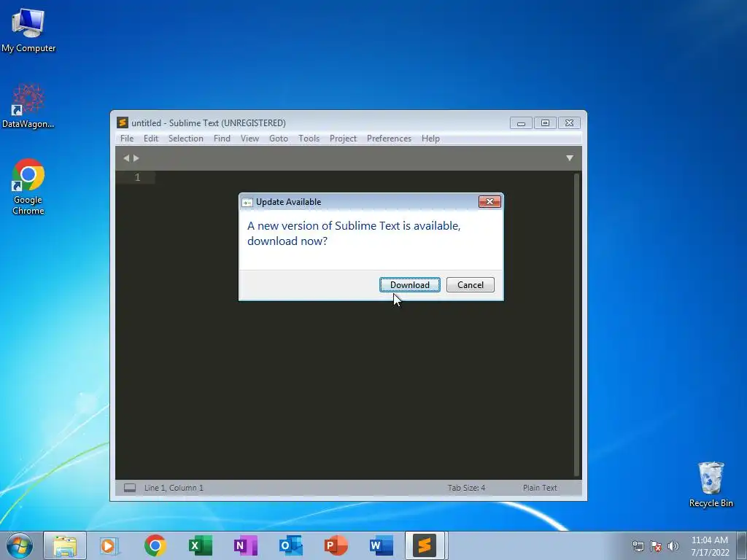This screenshot has width=747, height=560.
Task: Open the Plain Text syntax selector
Action: [540, 488]
